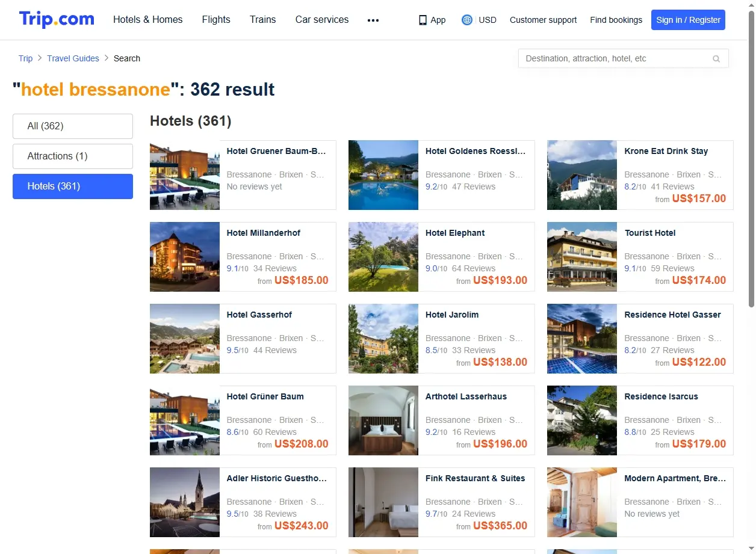Click the globe currency icon
This screenshot has height=554, width=756.
(467, 20)
